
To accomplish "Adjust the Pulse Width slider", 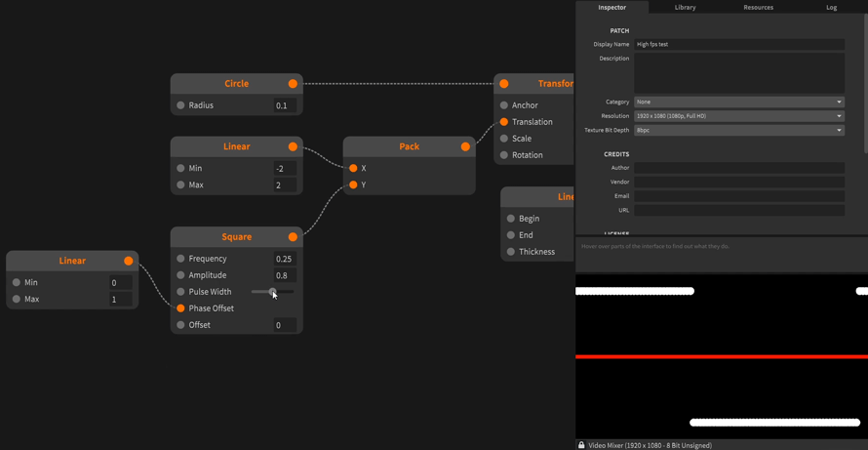I will (x=272, y=292).
